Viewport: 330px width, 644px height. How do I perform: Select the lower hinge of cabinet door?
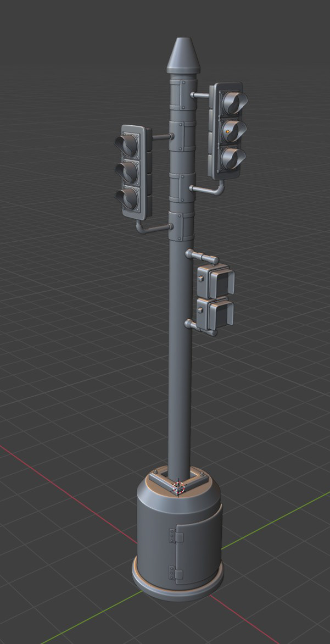click(x=176, y=573)
